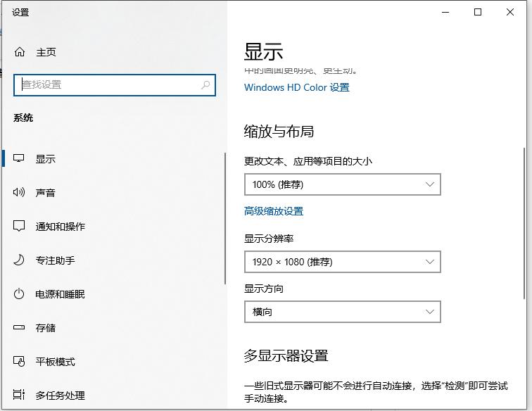Click the Storage drive icon
This screenshot has height=411, width=532.
(19, 327)
